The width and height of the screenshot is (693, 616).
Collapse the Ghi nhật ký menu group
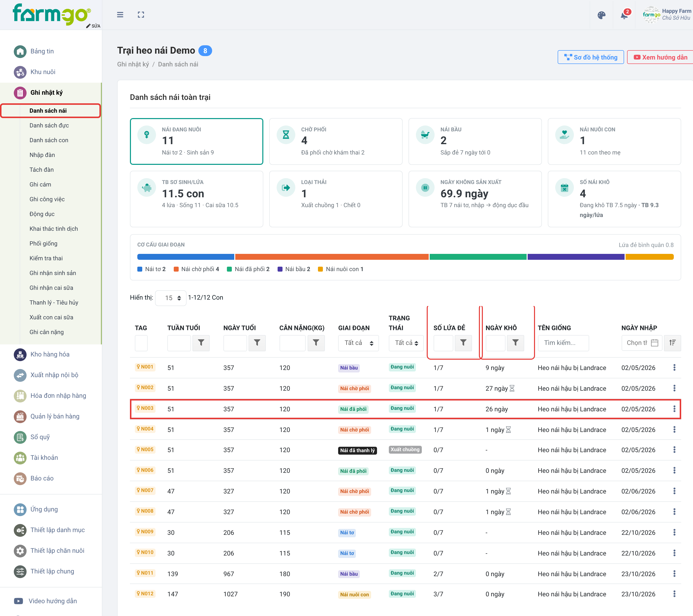(x=51, y=93)
